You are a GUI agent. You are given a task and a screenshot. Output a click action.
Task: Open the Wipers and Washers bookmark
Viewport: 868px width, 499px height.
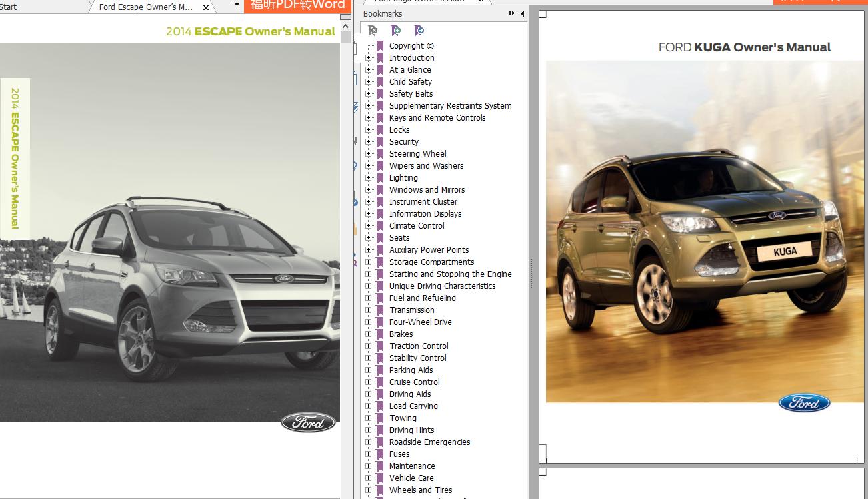click(426, 166)
